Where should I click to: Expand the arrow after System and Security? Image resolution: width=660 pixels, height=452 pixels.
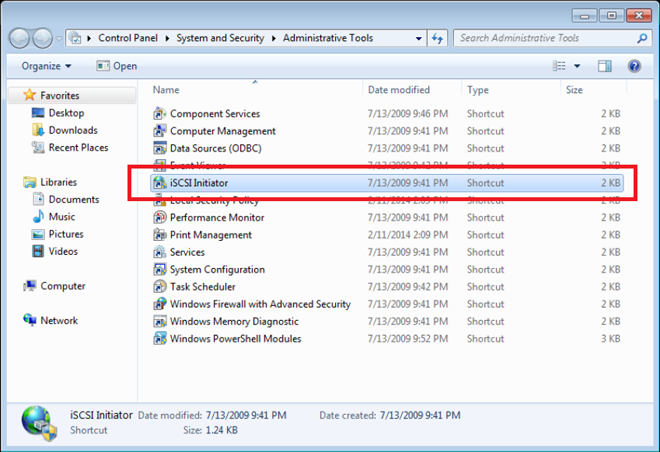coord(274,38)
